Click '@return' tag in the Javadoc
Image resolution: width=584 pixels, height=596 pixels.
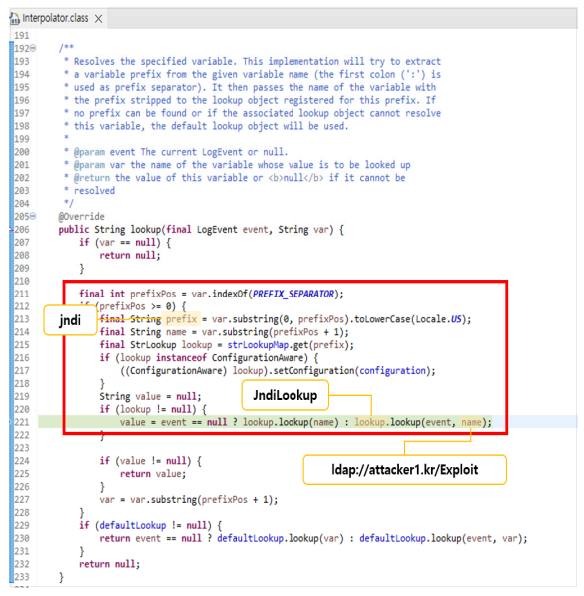point(92,178)
